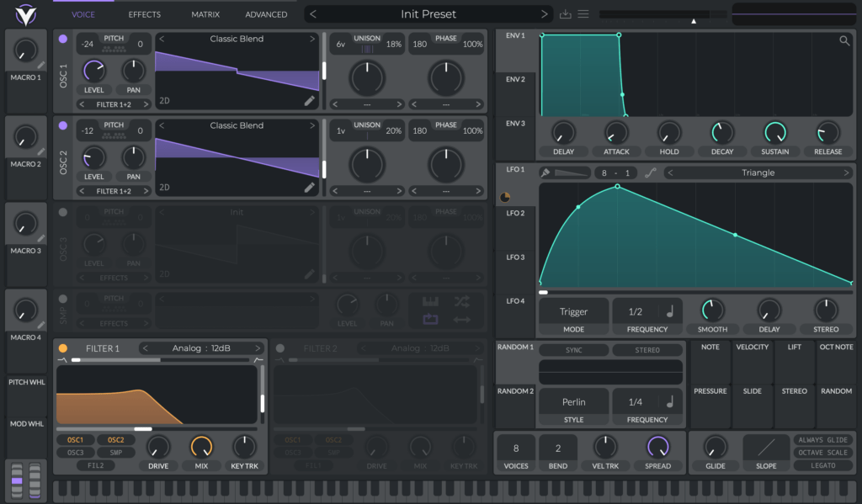Edit OSC 2 wavetable with pencil icon
Viewport: 862px width, 504px height.
(x=310, y=188)
